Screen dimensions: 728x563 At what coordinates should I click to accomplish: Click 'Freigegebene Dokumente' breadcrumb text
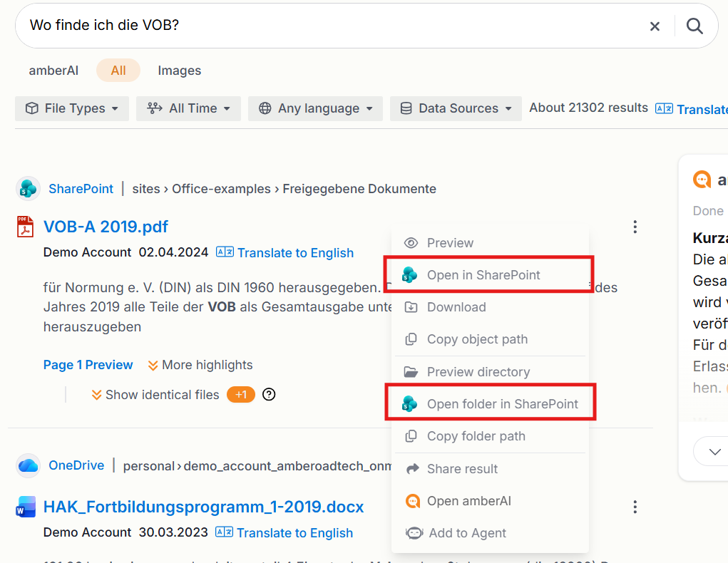(359, 189)
